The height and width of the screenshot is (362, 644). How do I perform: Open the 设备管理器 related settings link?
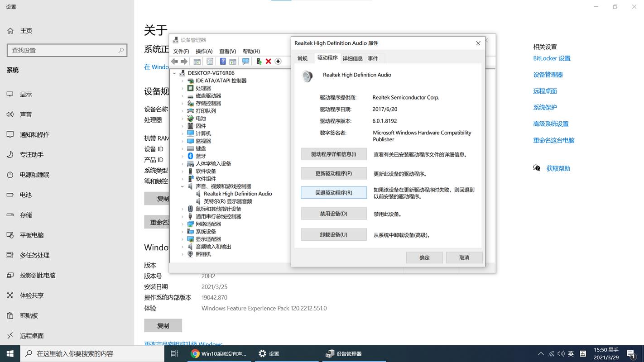pyautogui.click(x=548, y=75)
